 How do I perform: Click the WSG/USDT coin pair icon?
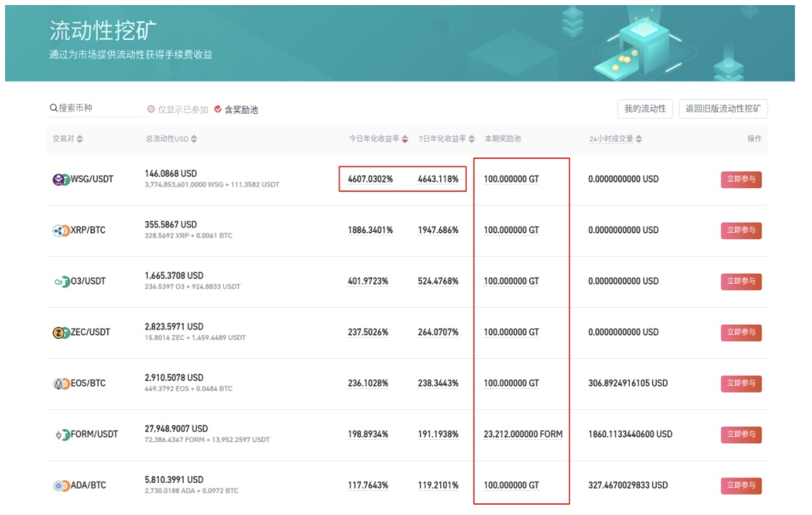point(61,179)
